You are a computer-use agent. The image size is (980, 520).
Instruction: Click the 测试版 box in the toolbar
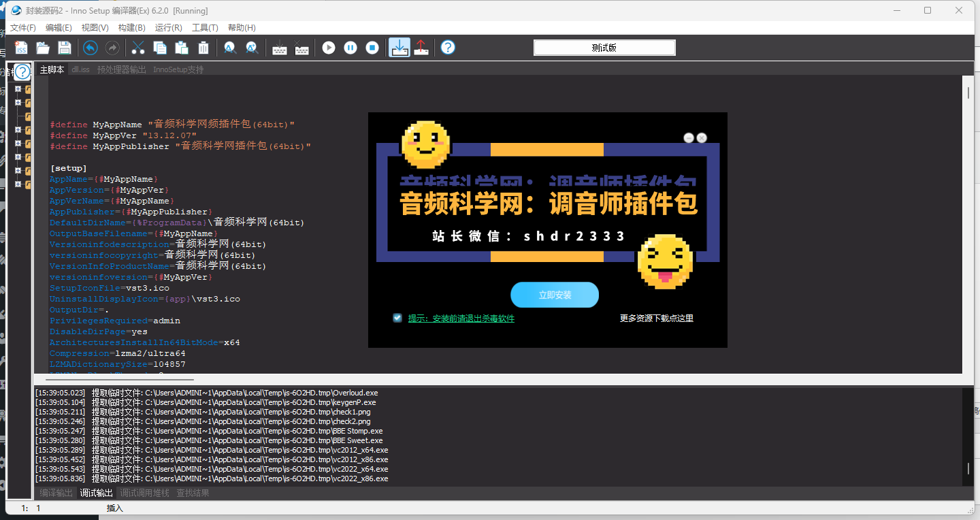604,48
